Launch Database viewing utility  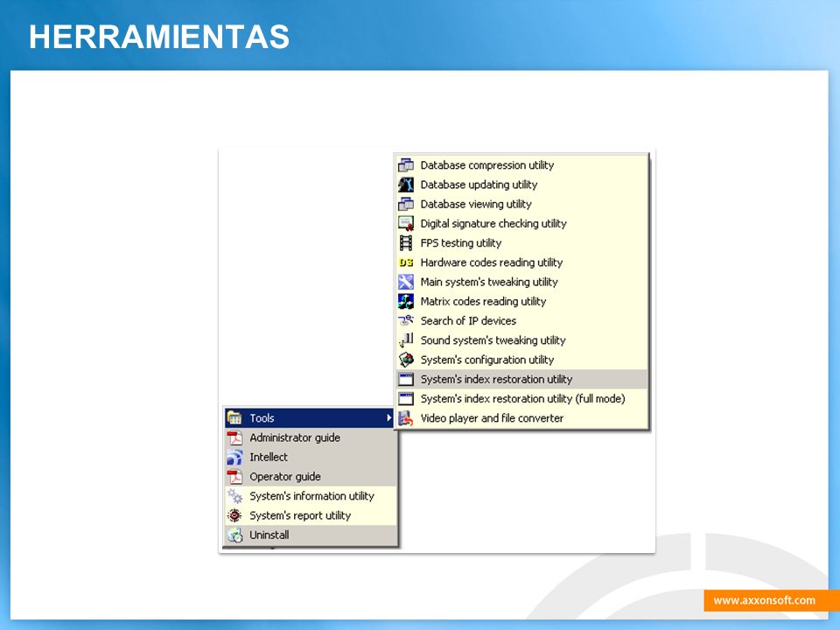[521, 204]
